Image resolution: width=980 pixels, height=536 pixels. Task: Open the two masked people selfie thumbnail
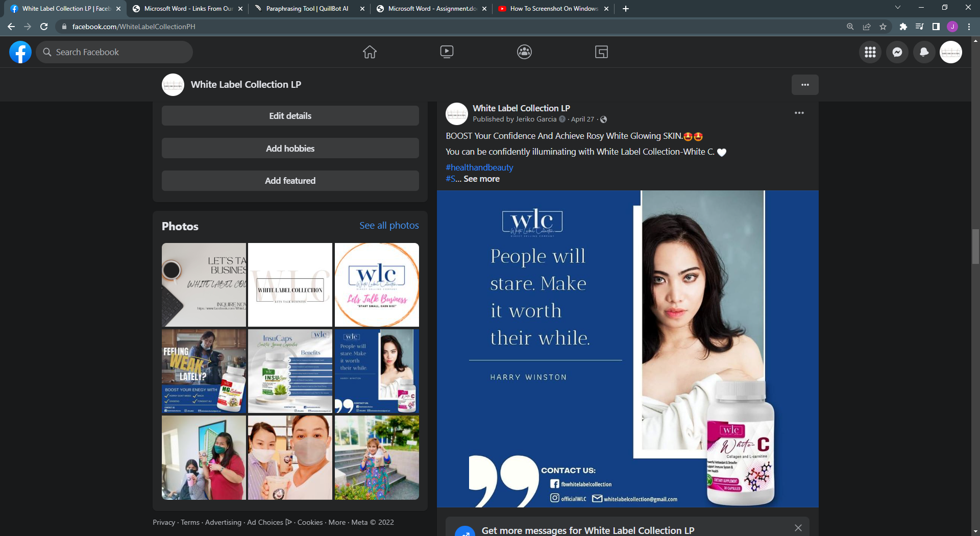coord(290,457)
